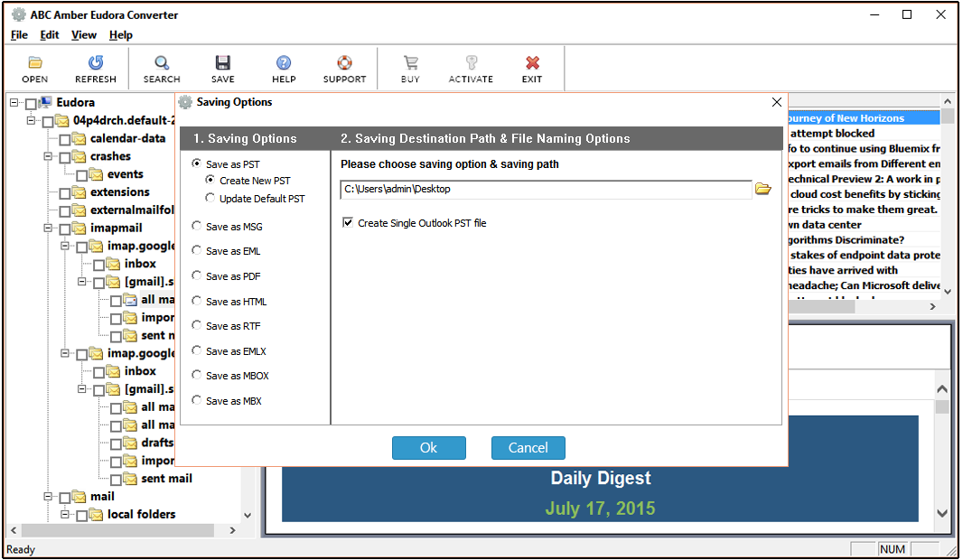Select Save as HTML format
This screenshot has height=560, width=963.
click(x=197, y=301)
